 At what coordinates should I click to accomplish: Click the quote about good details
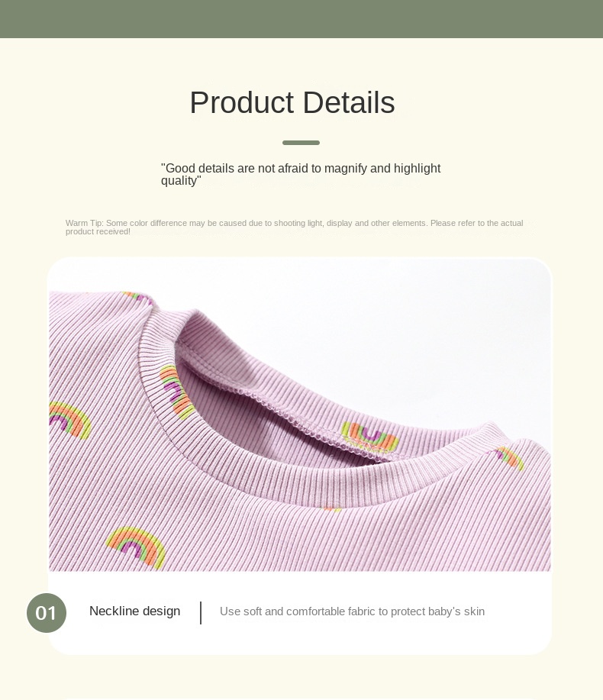(x=301, y=174)
